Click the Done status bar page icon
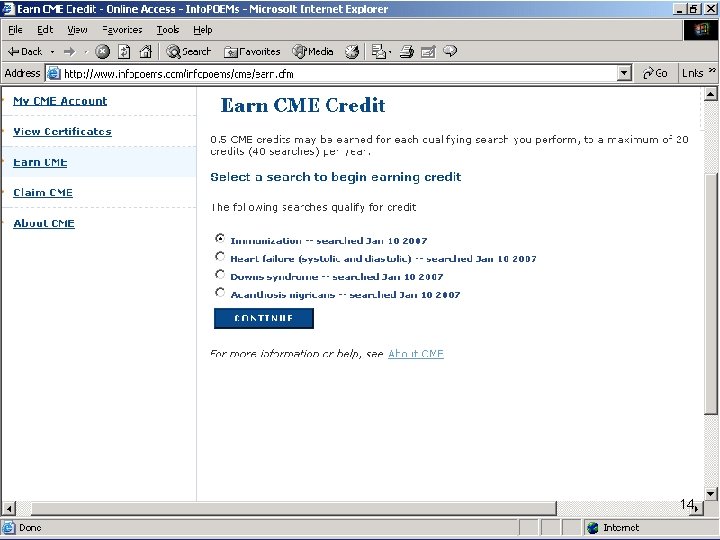Screen dimensions: 720x540 (8, 528)
